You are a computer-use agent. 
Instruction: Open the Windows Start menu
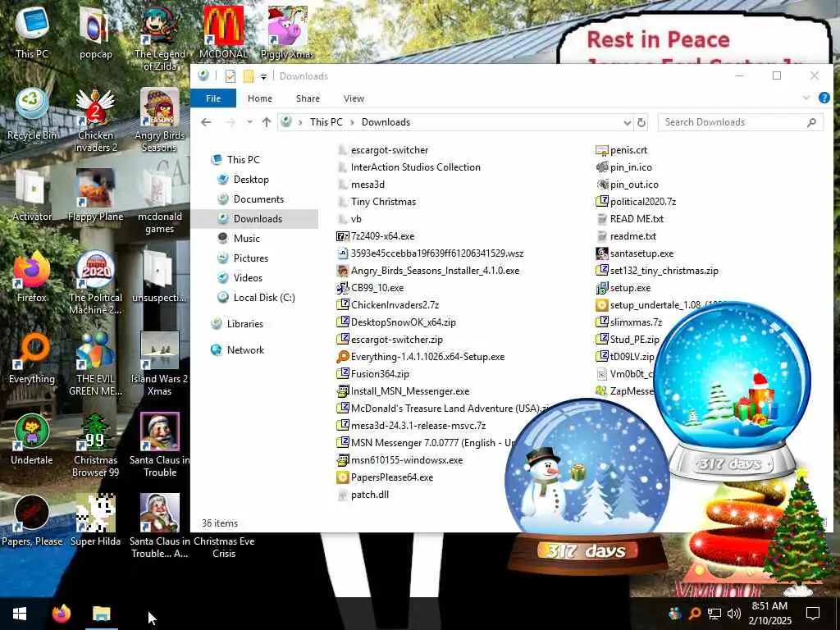(20, 614)
